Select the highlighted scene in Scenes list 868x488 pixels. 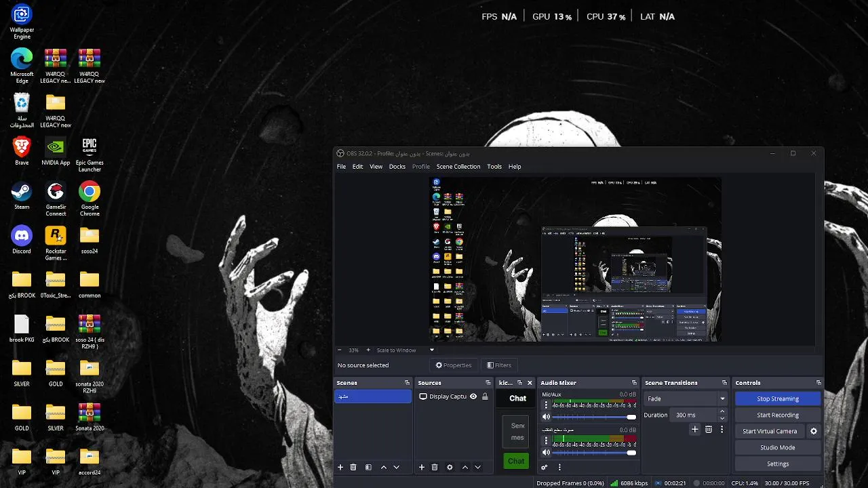pos(373,396)
